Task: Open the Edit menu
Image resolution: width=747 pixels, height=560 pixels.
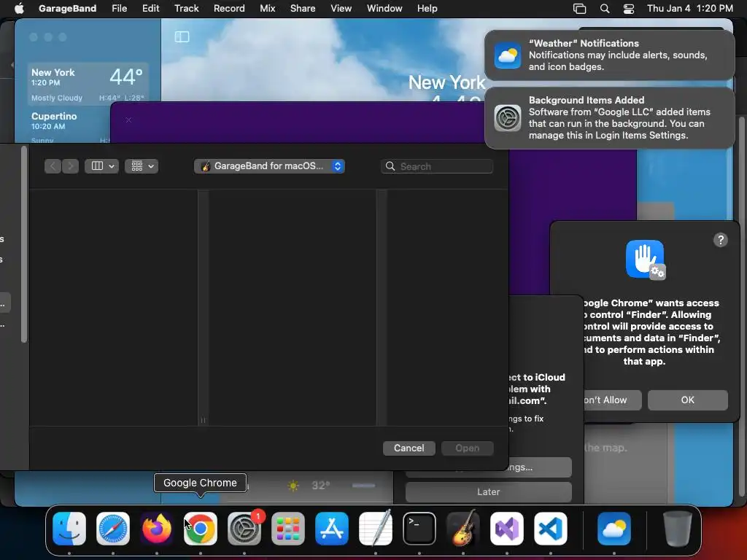Action: click(x=150, y=8)
